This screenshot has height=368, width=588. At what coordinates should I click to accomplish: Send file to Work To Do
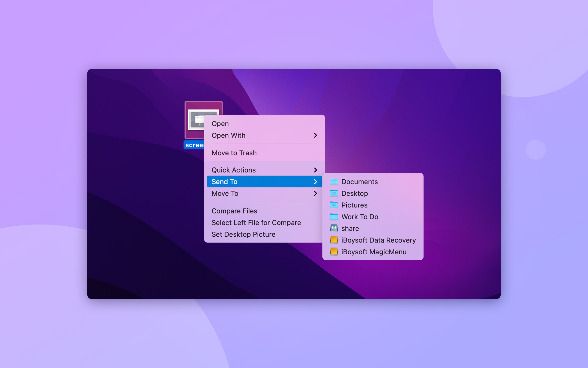[373, 217]
